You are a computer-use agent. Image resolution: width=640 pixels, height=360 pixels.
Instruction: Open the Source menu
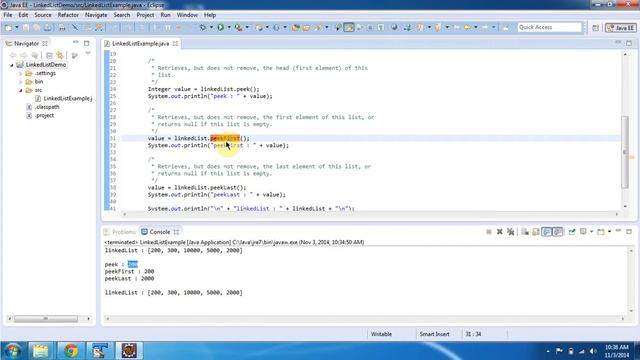point(43,15)
